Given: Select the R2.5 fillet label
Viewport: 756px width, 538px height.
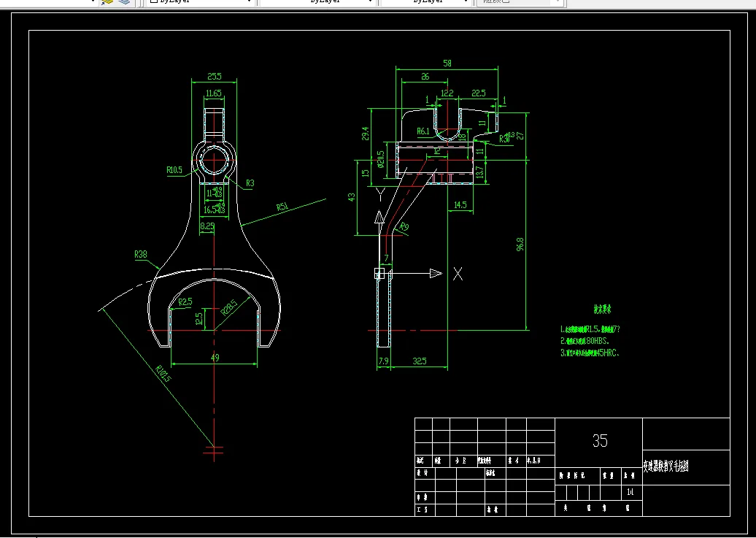Looking at the screenshot, I should (185, 302).
